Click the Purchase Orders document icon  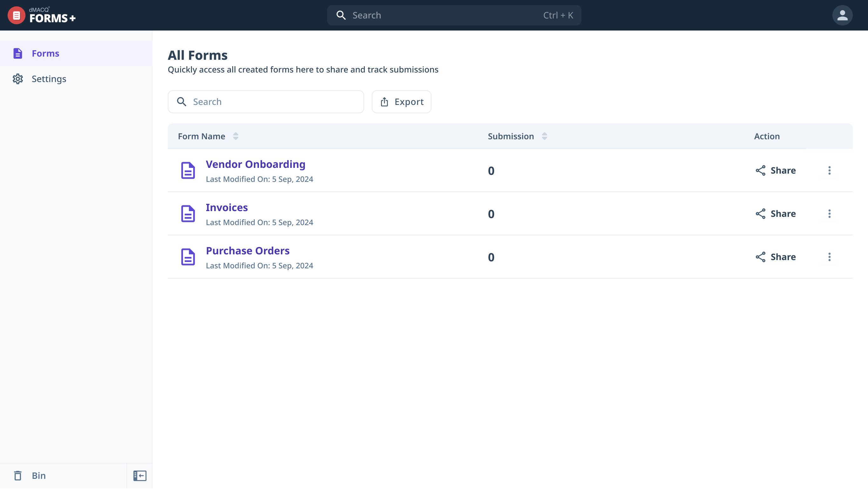pos(188,257)
